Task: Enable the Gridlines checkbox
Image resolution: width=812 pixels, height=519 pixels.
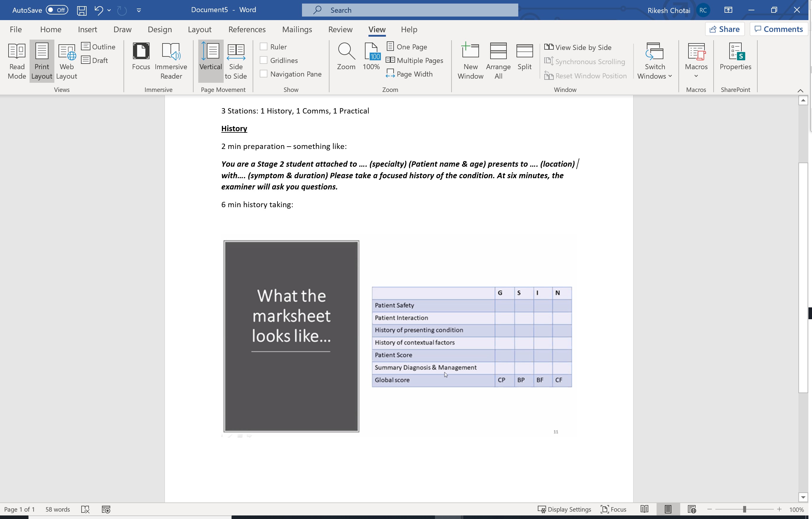Action: 263,60
